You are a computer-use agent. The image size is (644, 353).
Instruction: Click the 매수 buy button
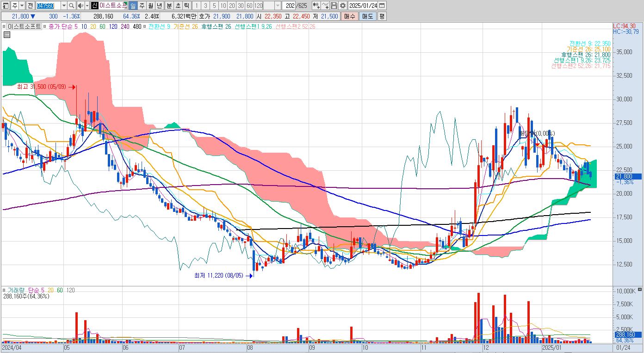click(350, 16)
